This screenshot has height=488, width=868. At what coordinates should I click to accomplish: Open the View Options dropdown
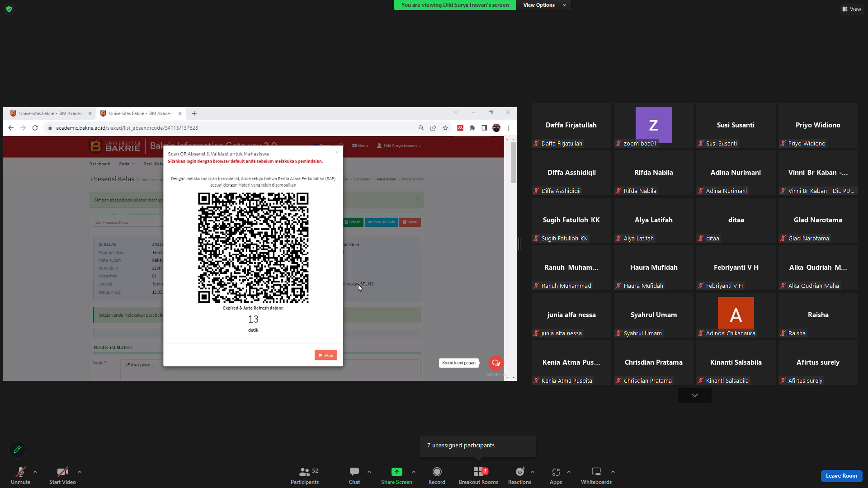coord(544,5)
